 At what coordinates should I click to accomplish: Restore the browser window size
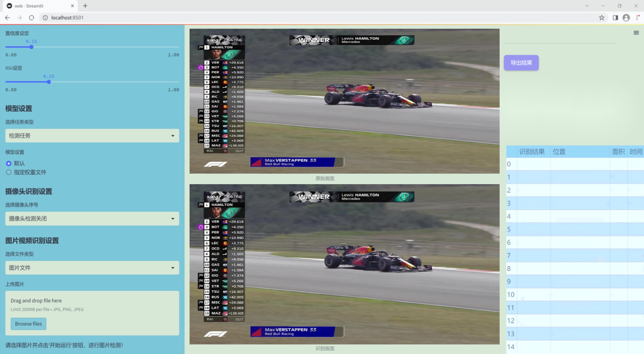coord(620,6)
